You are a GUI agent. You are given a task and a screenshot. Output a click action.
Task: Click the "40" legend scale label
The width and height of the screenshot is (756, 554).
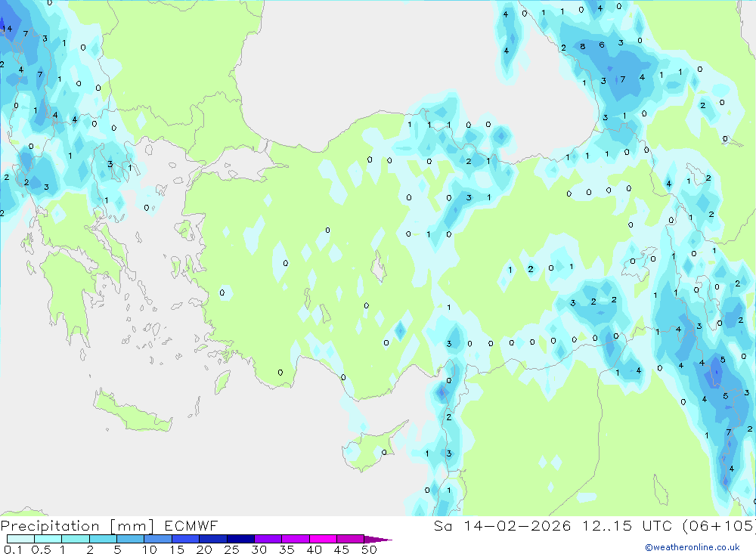pos(314,549)
